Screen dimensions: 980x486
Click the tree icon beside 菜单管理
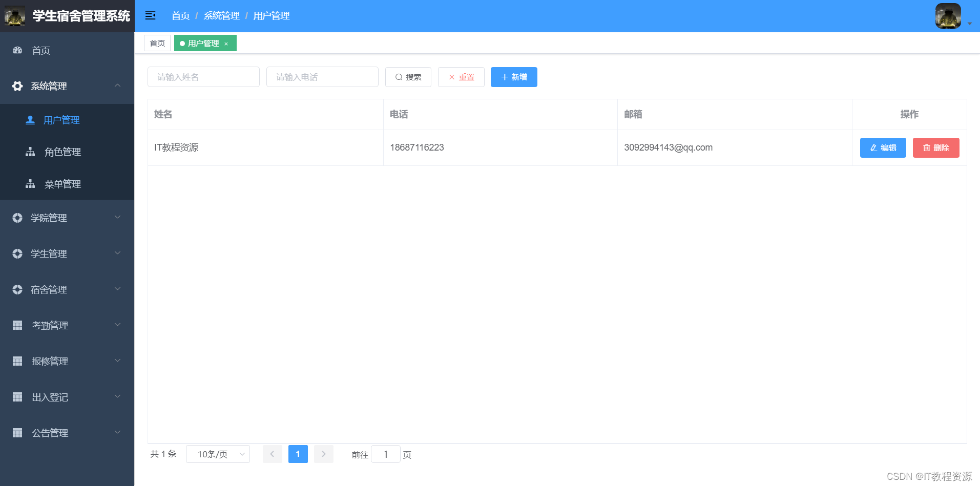click(30, 184)
